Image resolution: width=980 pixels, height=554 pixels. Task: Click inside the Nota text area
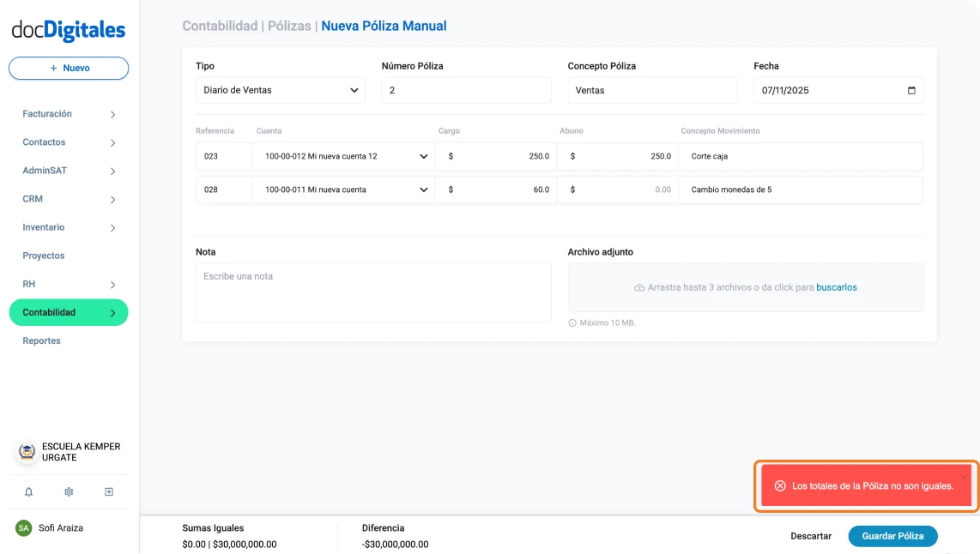373,292
